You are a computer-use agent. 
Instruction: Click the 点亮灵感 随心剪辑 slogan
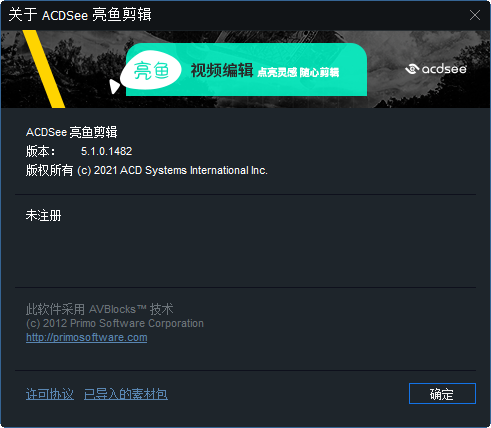tap(298, 72)
